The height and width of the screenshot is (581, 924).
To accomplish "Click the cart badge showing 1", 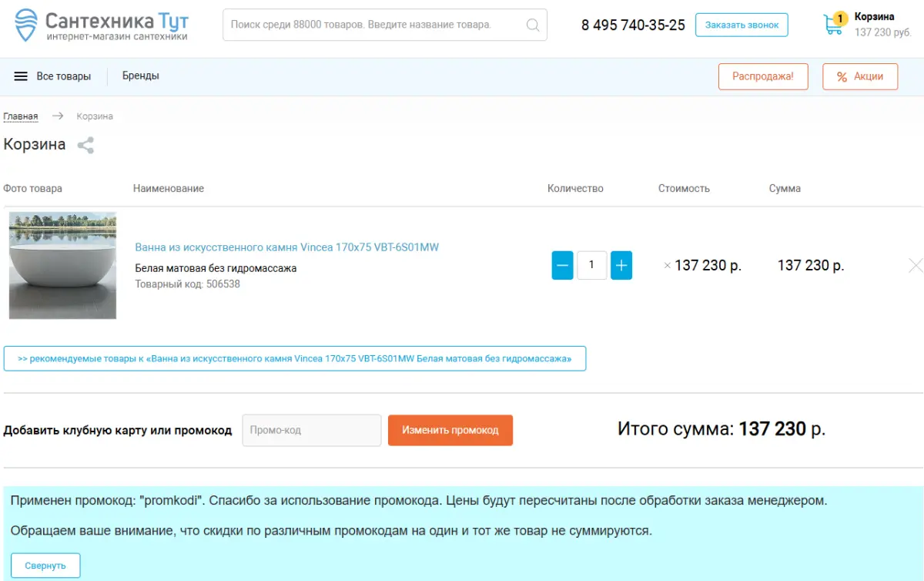I will tap(840, 18).
